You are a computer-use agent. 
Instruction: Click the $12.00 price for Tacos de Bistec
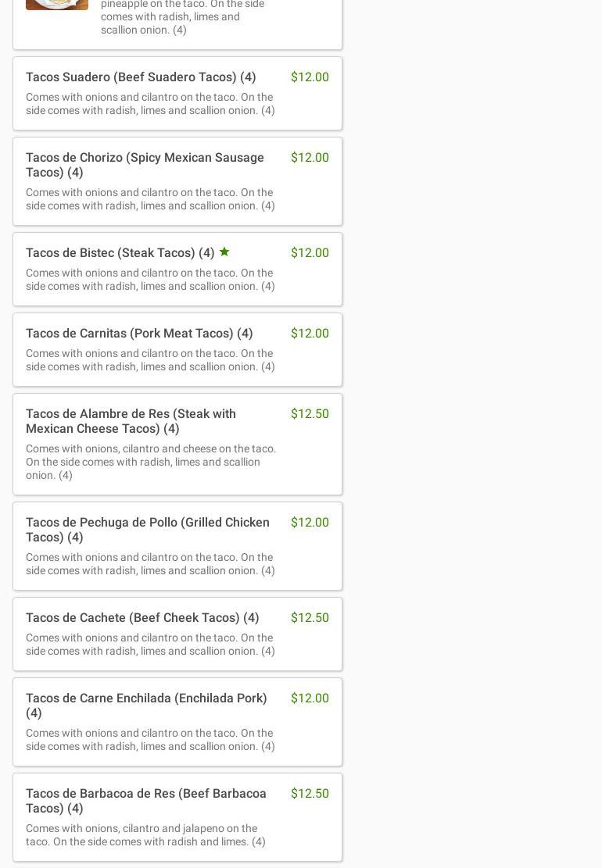pyautogui.click(x=310, y=252)
